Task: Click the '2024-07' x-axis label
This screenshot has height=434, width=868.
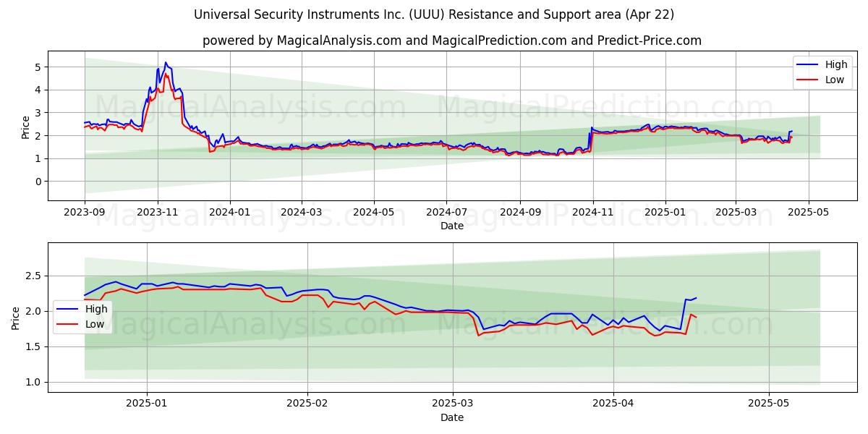Action: [x=446, y=213]
